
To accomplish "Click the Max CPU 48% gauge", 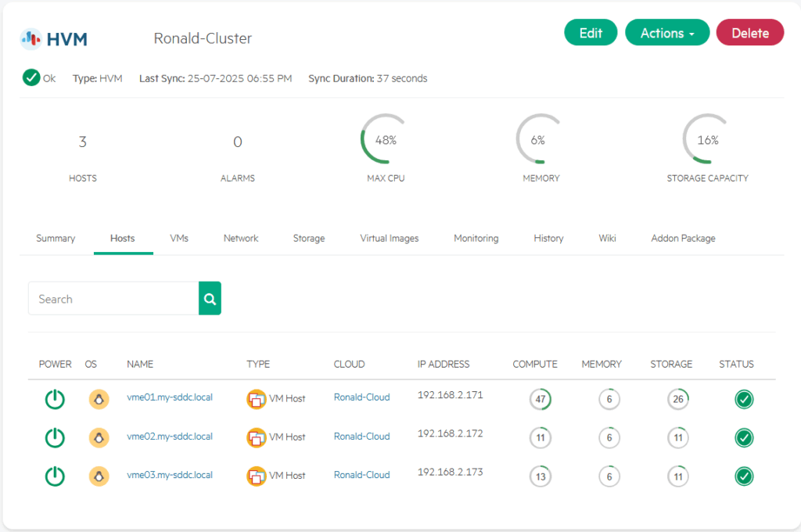I will point(385,141).
